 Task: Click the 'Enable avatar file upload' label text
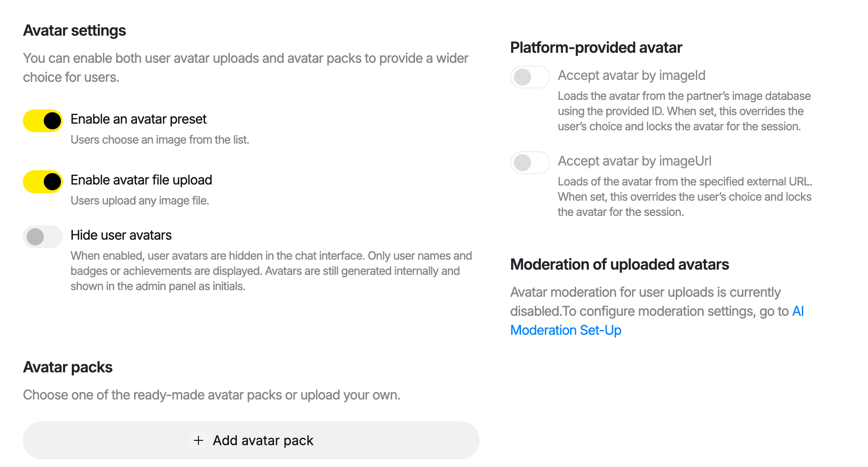coord(141,180)
